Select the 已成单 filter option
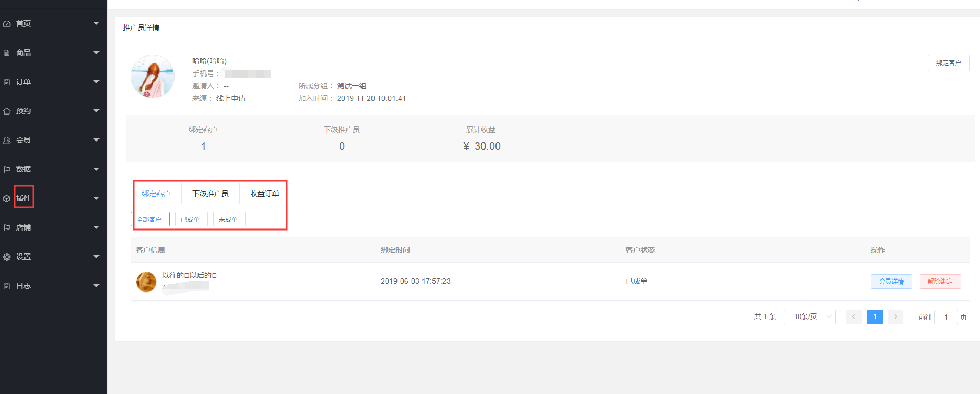This screenshot has width=980, height=394. (191, 220)
